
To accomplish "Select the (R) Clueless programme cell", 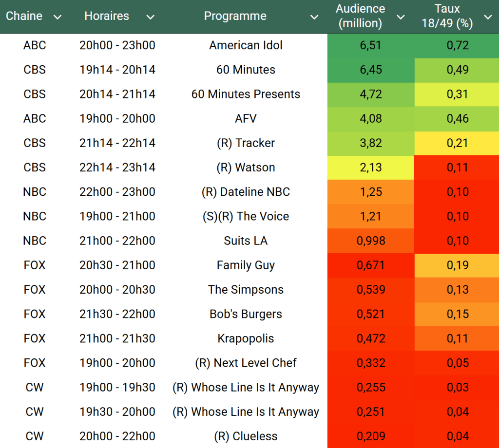I will 246,436.
